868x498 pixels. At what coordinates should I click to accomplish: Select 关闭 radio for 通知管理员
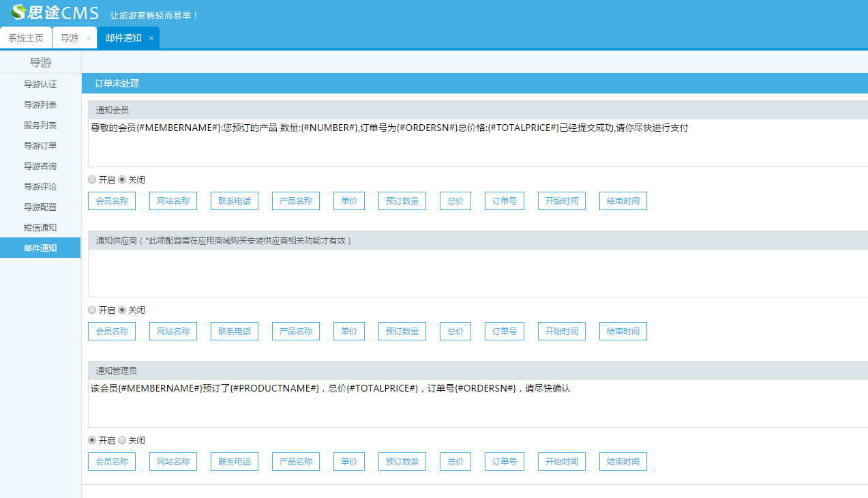(122, 441)
